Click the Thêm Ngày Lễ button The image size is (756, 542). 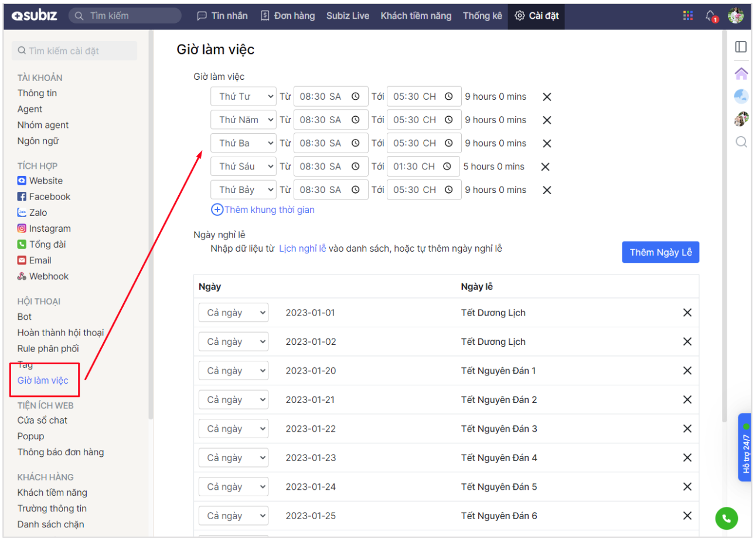(x=660, y=252)
